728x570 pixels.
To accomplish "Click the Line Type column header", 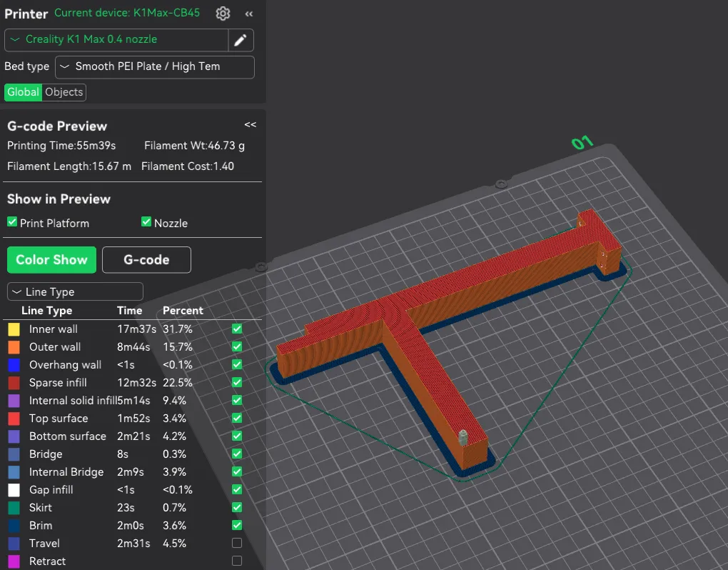I will [x=47, y=311].
